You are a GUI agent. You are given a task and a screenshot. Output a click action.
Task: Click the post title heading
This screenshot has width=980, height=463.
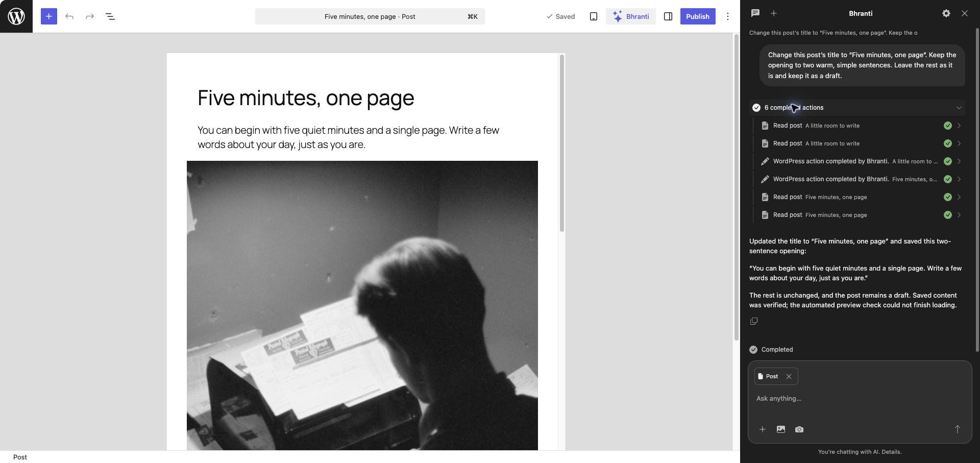(306, 98)
